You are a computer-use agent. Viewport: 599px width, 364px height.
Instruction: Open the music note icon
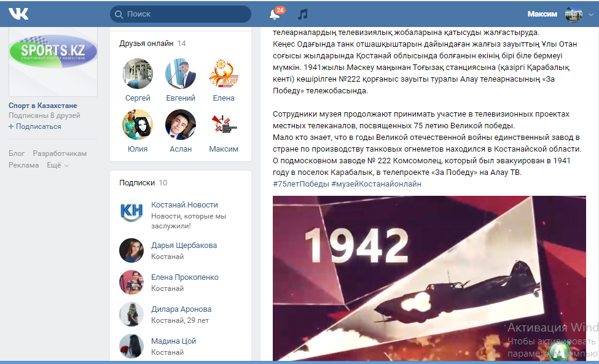coord(302,14)
